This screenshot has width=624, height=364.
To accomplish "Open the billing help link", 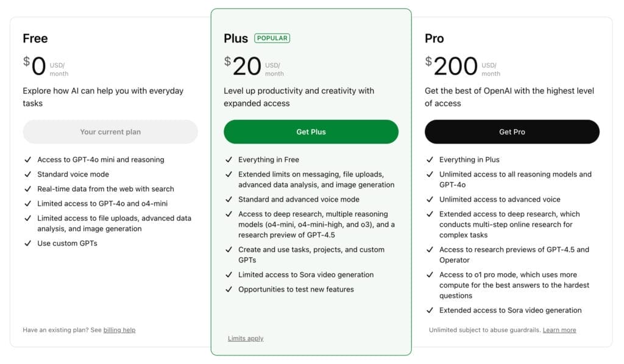I will [x=119, y=330].
